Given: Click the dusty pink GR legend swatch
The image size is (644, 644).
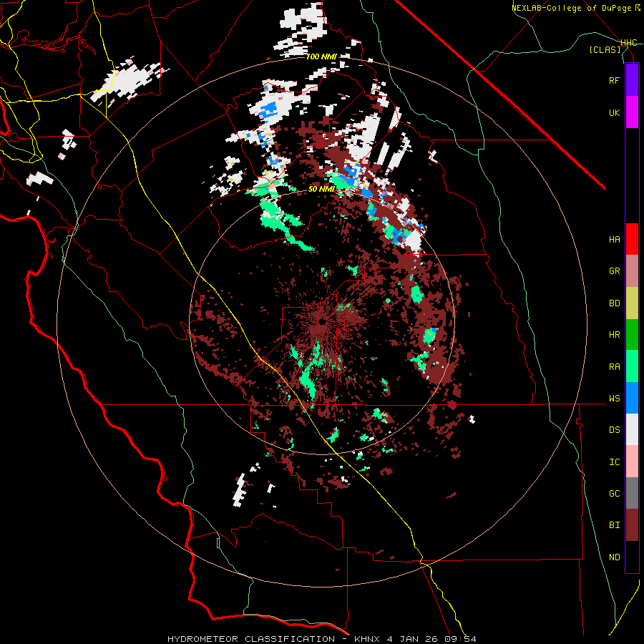Looking at the screenshot, I should [x=632, y=271].
